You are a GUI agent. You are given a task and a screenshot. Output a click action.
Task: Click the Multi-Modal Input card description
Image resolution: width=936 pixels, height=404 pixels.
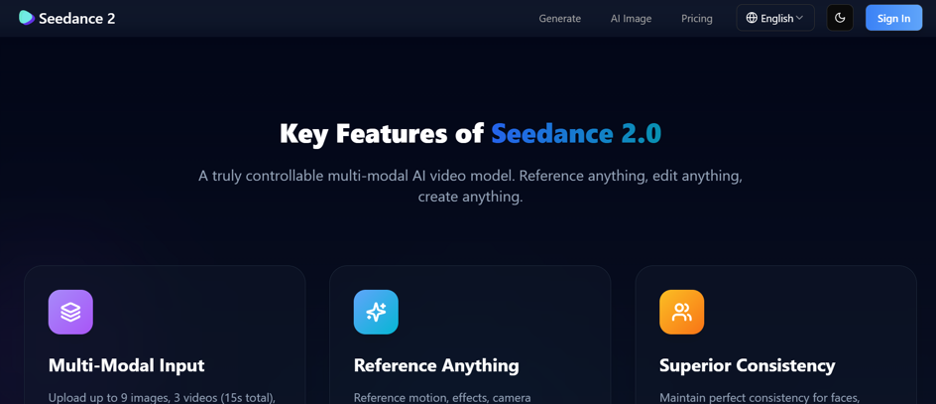click(161, 397)
